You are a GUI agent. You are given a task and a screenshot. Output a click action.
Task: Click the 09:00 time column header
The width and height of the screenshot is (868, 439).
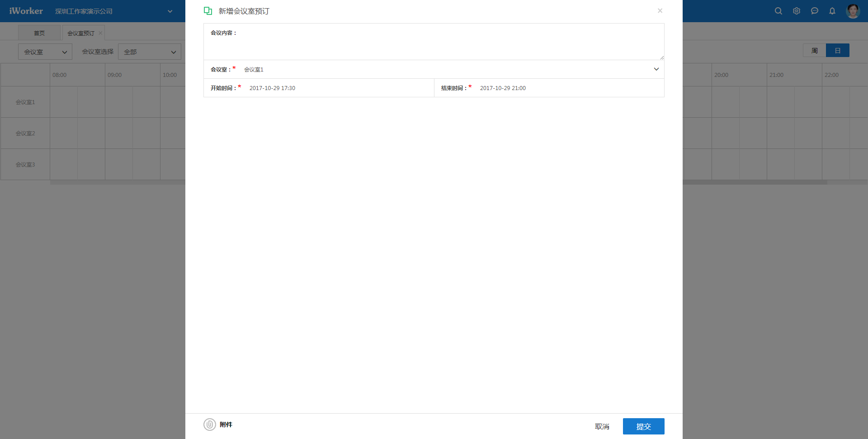click(114, 75)
